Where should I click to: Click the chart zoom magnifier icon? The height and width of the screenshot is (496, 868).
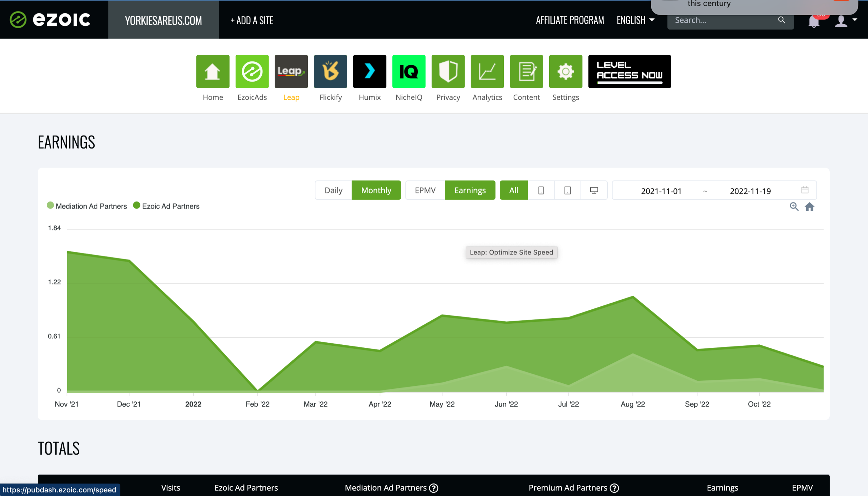(794, 206)
